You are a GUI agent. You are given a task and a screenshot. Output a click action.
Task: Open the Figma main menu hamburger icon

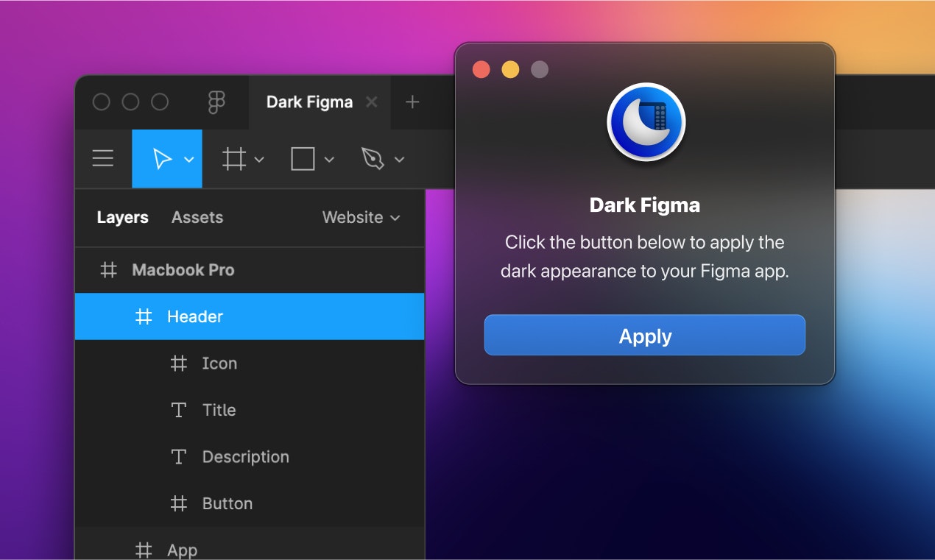102,158
